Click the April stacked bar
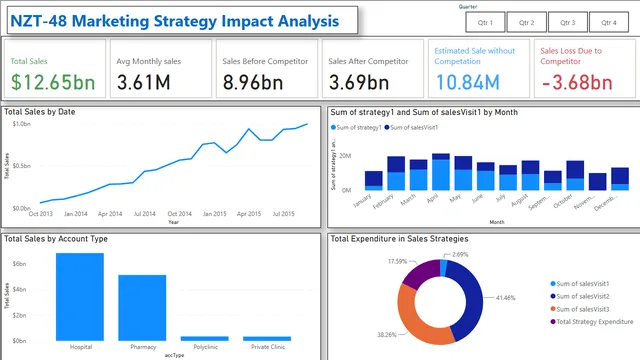Screen dimensions: 640x360 (x=441, y=172)
